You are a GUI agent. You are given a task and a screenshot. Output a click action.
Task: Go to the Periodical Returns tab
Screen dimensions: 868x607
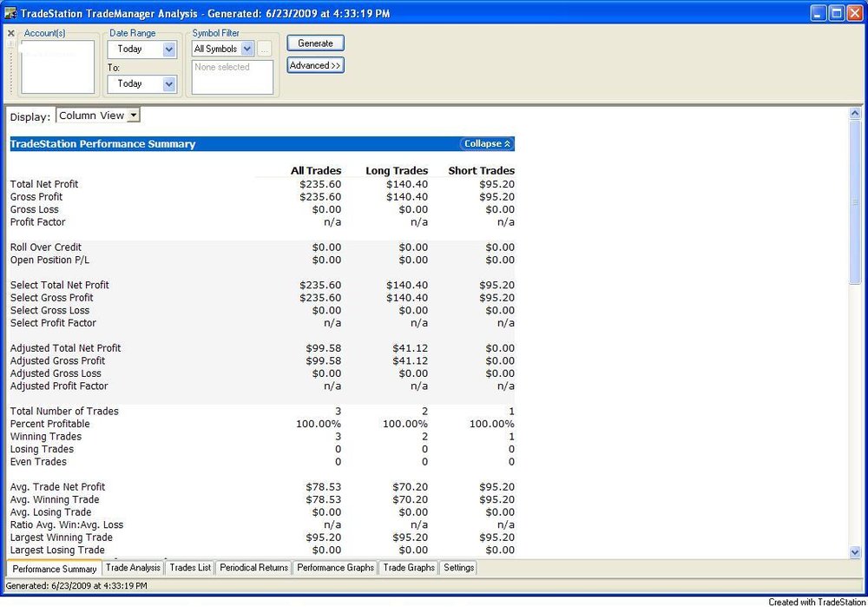click(254, 568)
